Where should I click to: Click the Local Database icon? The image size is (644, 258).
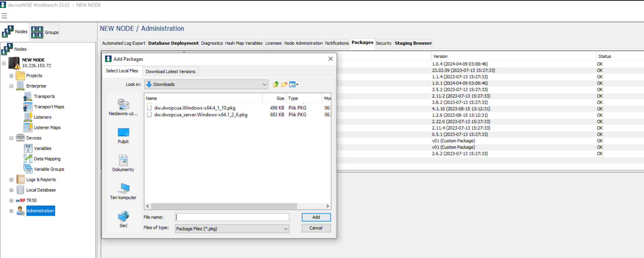coord(20,190)
